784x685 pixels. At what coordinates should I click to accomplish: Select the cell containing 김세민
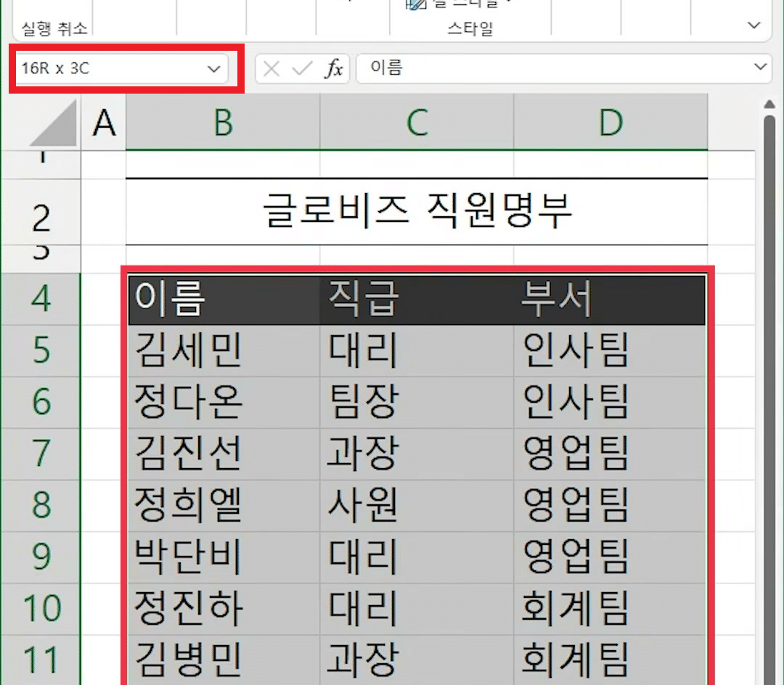click(223, 350)
